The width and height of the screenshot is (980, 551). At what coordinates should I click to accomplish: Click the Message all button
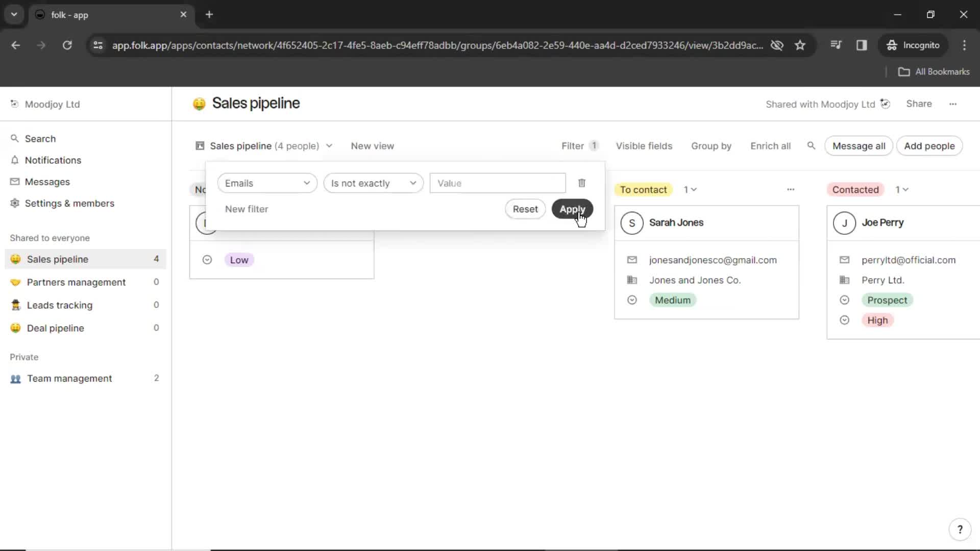pyautogui.click(x=859, y=146)
